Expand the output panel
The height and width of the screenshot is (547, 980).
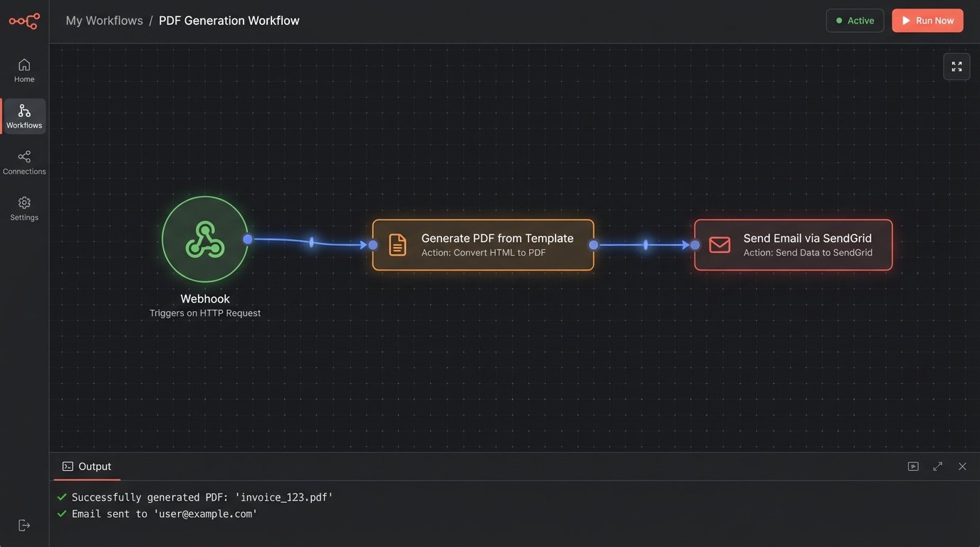pos(937,467)
